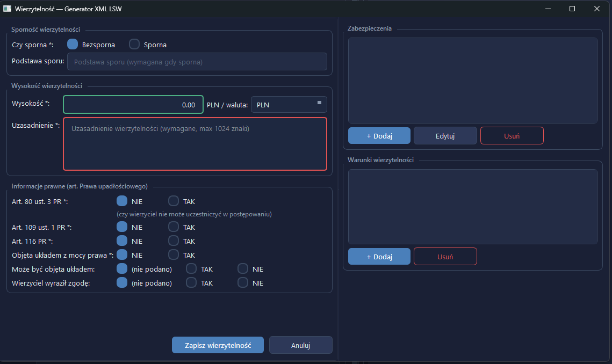Select the Sporna radio option
This screenshot has height=364, width=612.
pyautogui.click(x=134, y=45)
